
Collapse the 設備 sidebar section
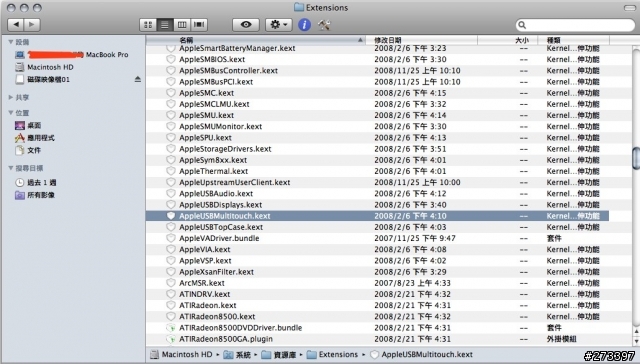11,42
